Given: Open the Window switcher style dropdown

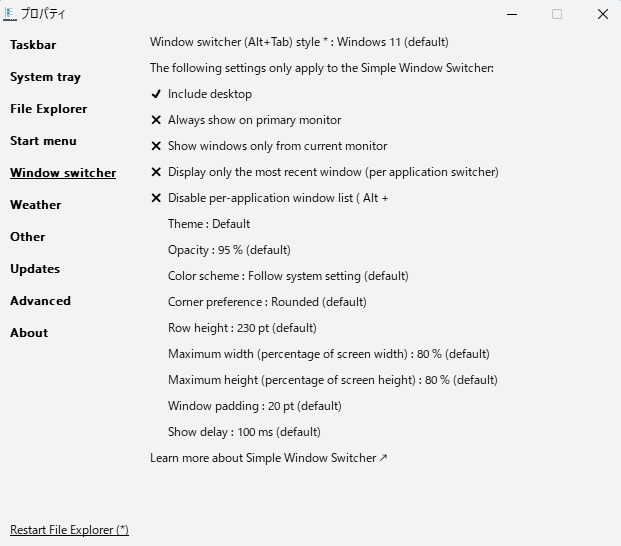Looking at the screenshot, I should point(299,42).
